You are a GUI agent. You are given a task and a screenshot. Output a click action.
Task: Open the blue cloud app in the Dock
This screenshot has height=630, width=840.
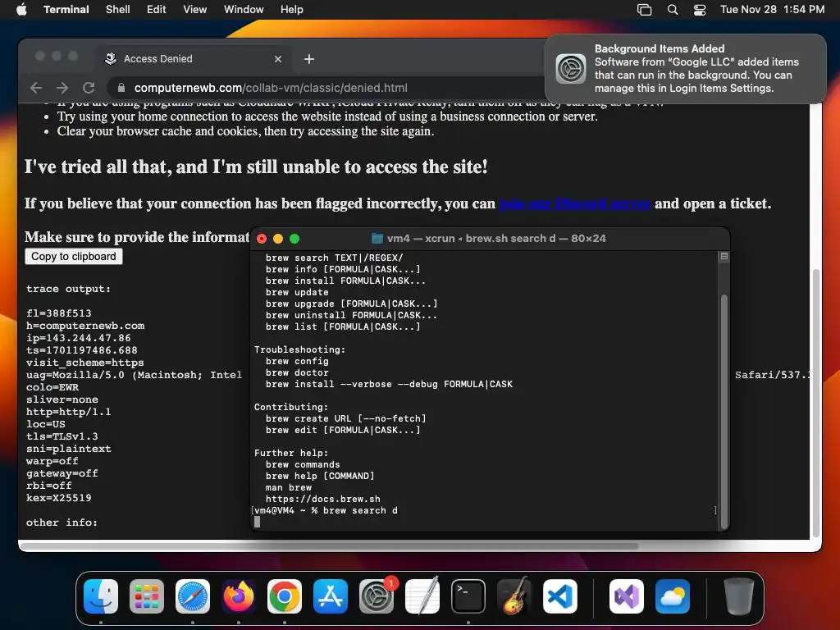click(x=673, y=596)
